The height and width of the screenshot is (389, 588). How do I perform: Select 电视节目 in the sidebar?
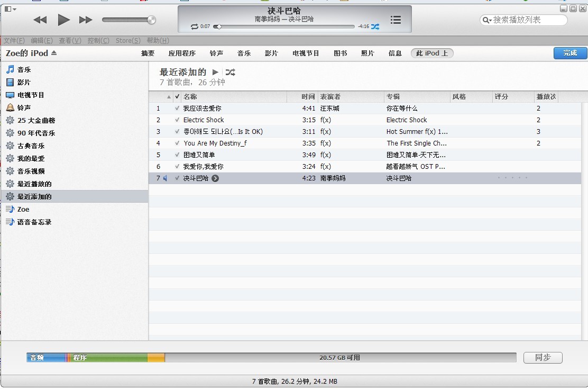click(74, 95)
